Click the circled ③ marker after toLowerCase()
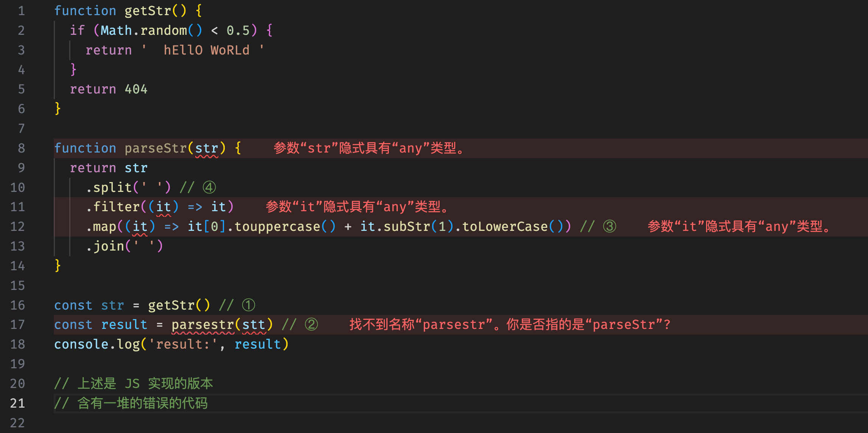 coord(610,226)
